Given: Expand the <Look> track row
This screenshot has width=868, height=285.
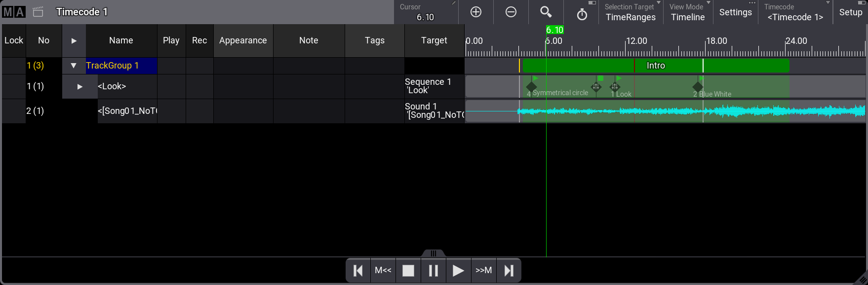Looking at the screenshot, I should 79,87.
